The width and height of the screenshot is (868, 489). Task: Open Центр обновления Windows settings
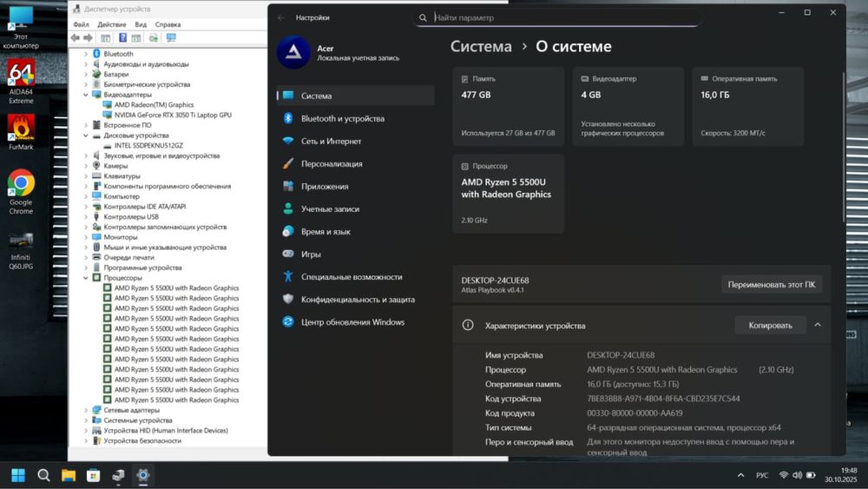click(355, 322)
